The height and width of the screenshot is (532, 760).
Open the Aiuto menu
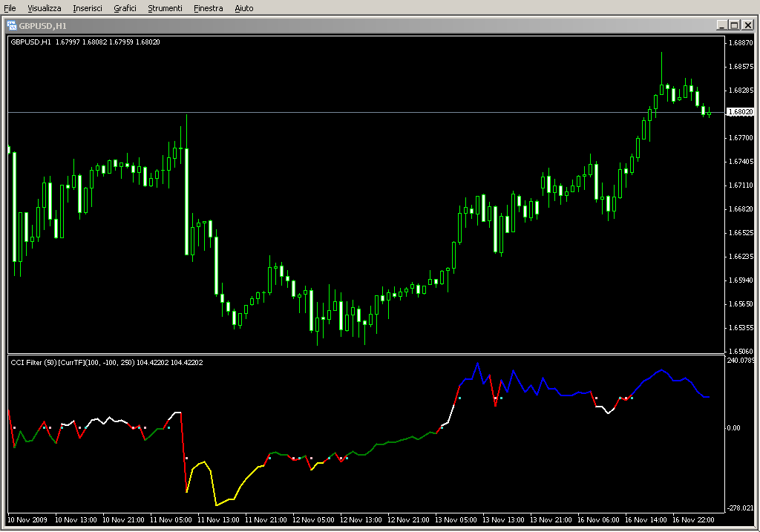(x=243, y=8)
